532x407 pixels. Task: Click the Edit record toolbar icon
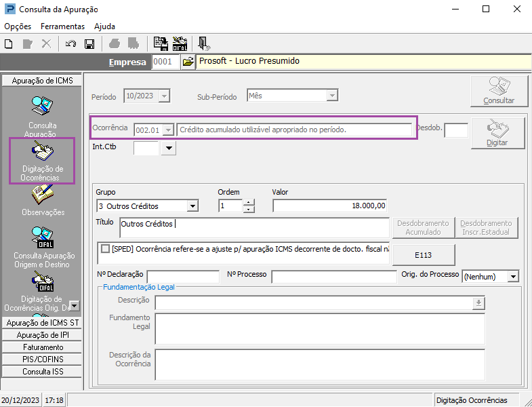point(28,44)
